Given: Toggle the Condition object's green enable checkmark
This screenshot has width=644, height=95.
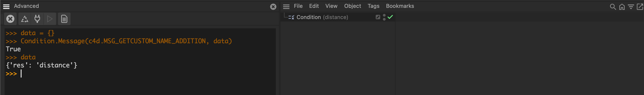Looking at the screenshot, I should click(390, 17).
